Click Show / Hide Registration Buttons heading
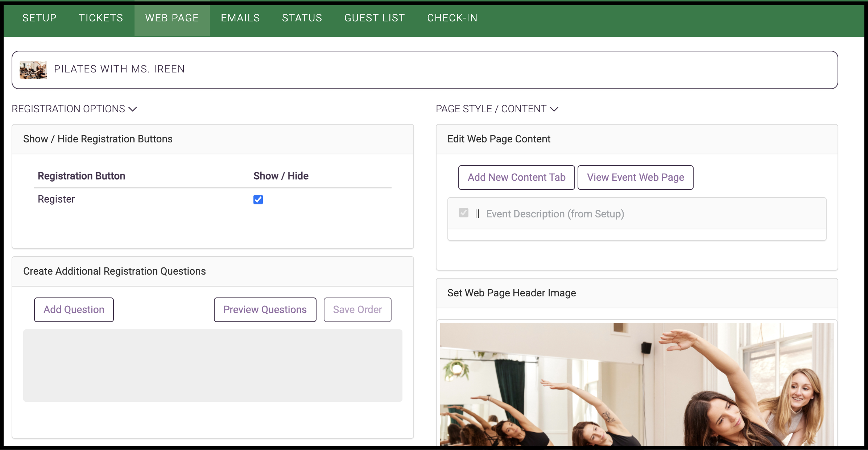868x450 pixels. point(98,139)
